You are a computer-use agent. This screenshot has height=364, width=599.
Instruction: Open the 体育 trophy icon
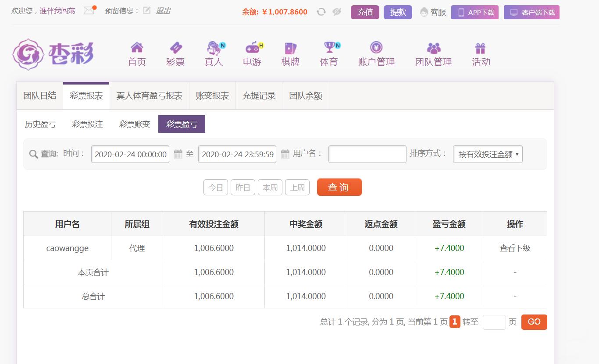329,46
